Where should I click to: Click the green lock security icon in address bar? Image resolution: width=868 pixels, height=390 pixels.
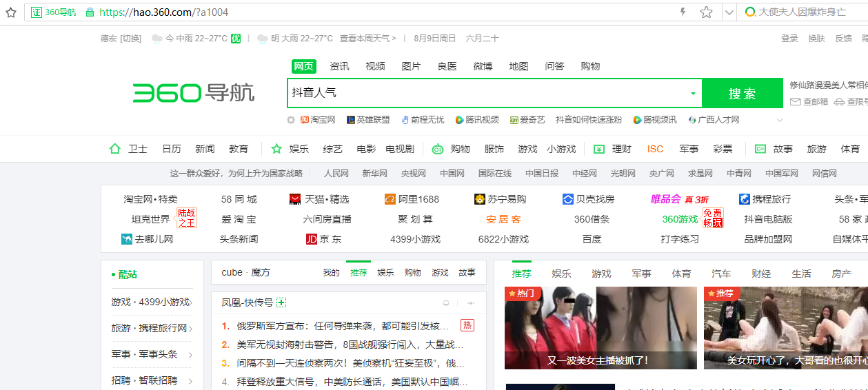90,12
